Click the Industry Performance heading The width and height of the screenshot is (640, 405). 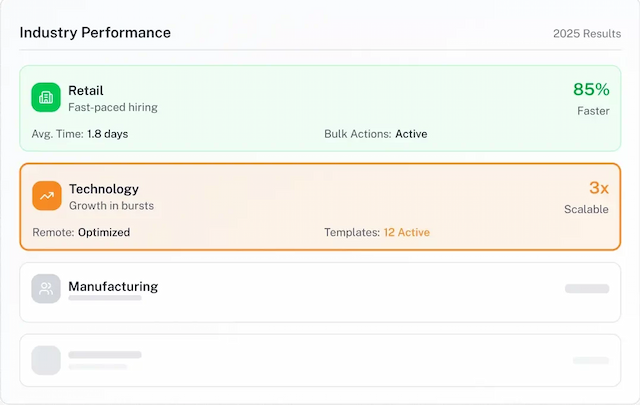pyautogui.click(x=95, y=32)
